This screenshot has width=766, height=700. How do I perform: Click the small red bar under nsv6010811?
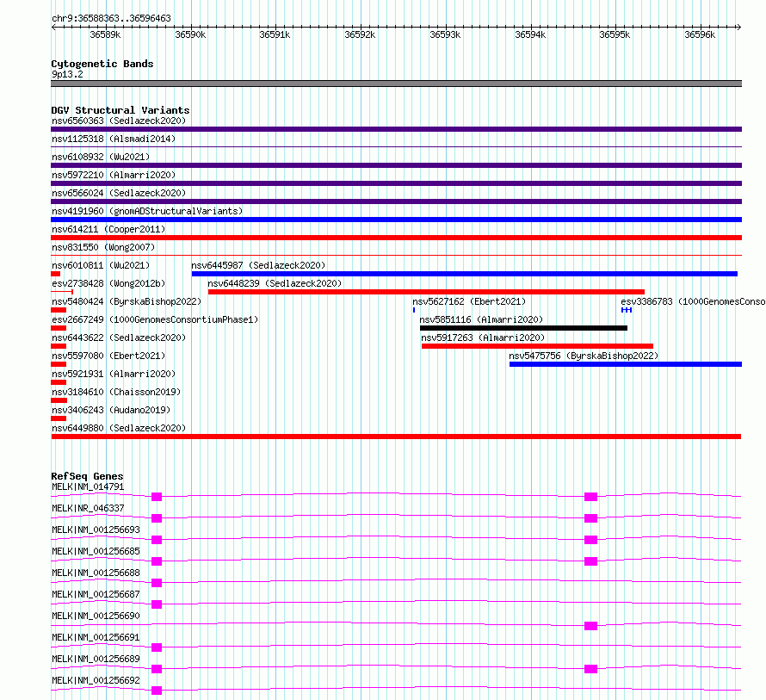pyautogui.click(x=56, y=274)
